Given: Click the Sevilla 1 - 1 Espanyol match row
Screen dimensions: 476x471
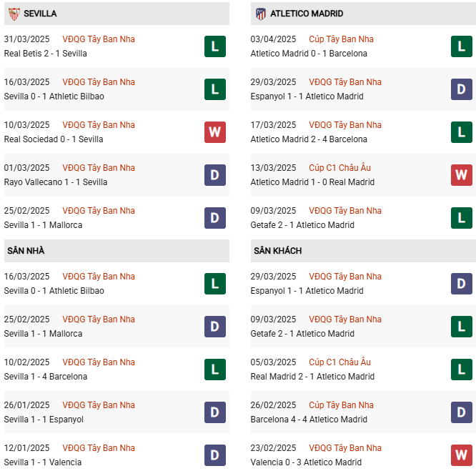Looking at the screenshot, I should tap(44, 420).
